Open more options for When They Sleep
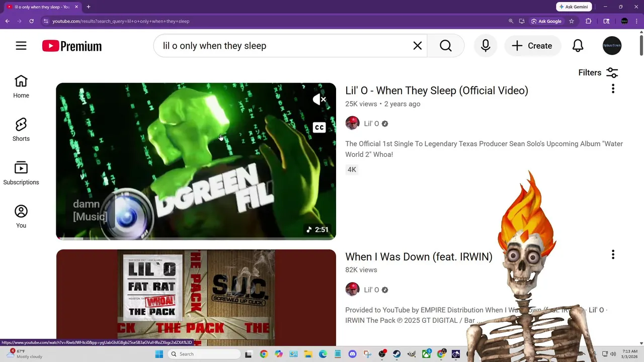 click(613, 89)
